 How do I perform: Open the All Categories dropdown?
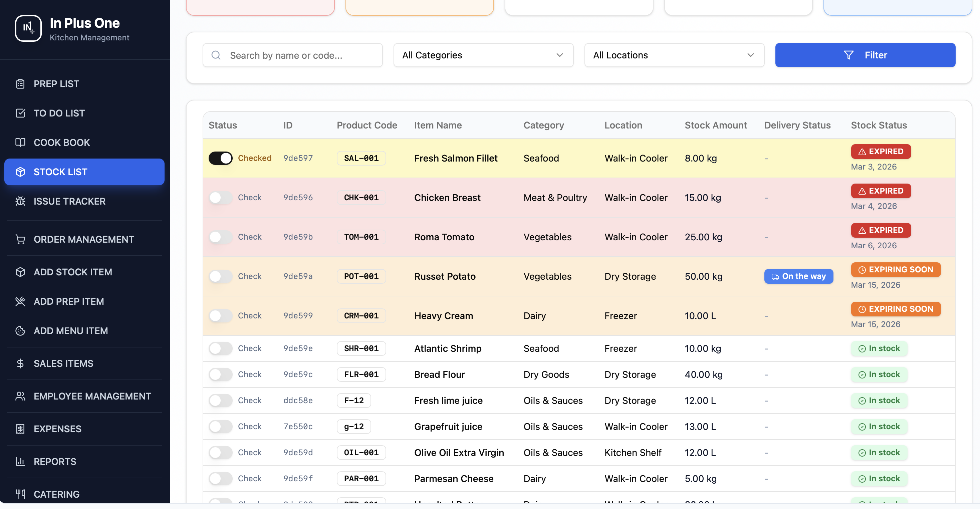click(x=483, y=55)
